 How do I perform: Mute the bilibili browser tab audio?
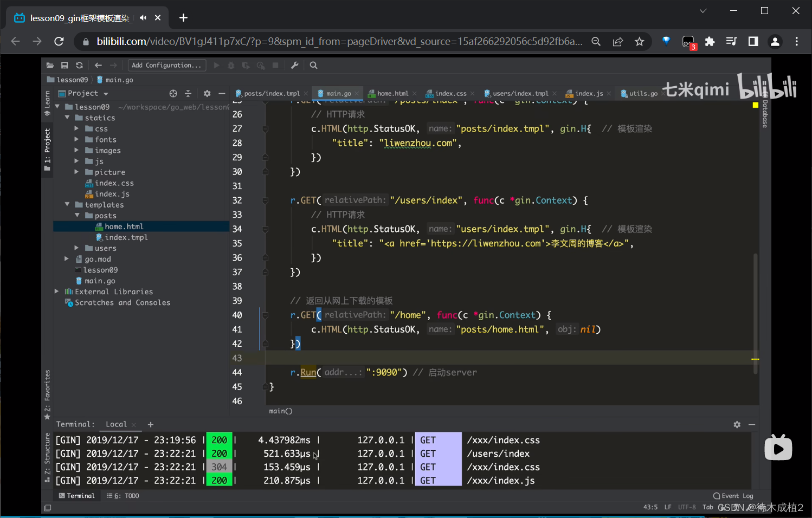click(x=143, y=18)
